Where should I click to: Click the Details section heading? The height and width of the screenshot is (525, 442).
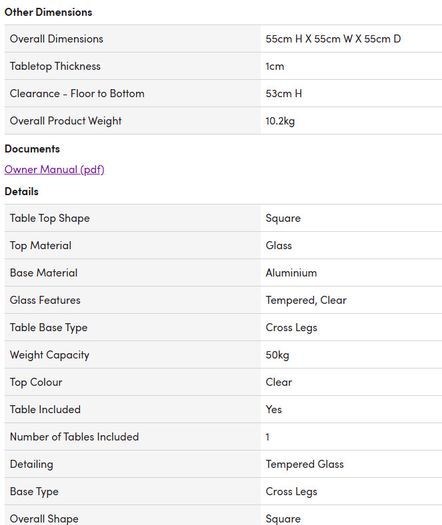click(21, 192)
